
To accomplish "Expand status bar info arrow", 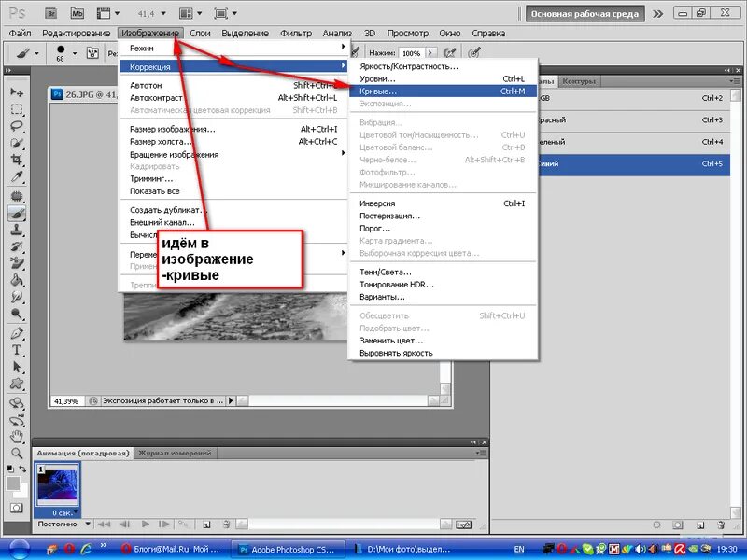I will (x=231, y=401).
